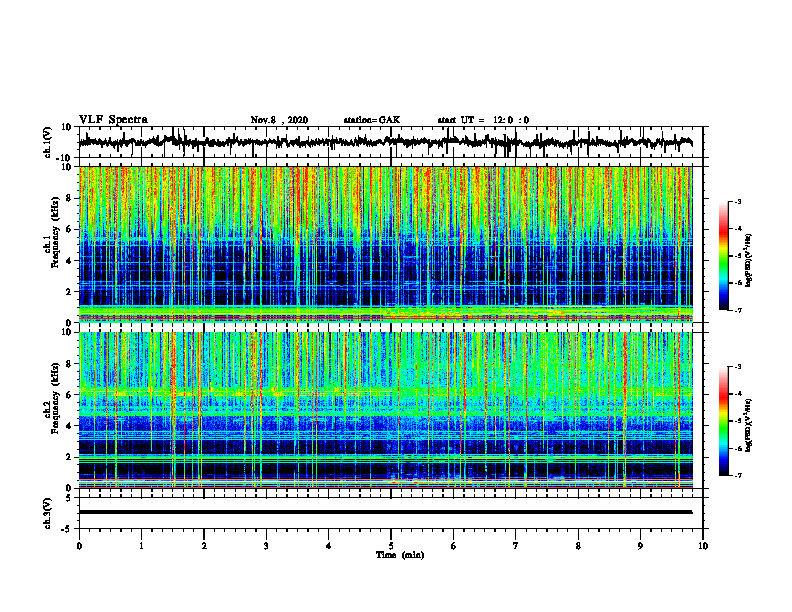Click the time axis tick label "3"
Screen dimensions: 792x612
click(x=266, y=546)
